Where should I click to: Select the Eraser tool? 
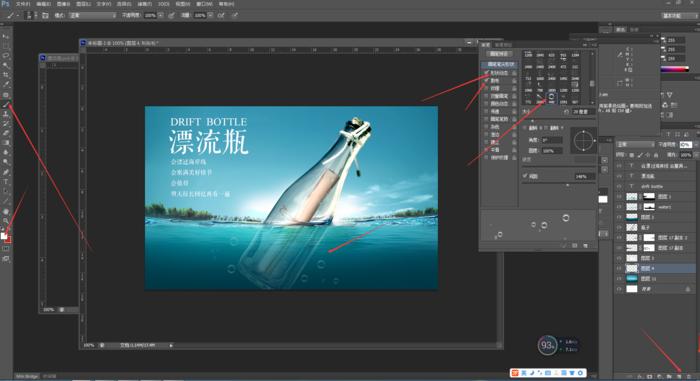click(6, 133)
